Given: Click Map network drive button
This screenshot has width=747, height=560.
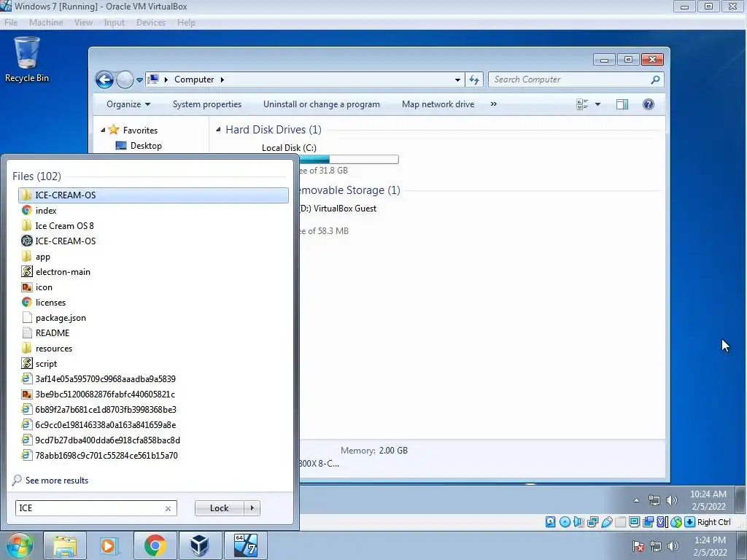Looking at the screenshot, I should [438, 104].
